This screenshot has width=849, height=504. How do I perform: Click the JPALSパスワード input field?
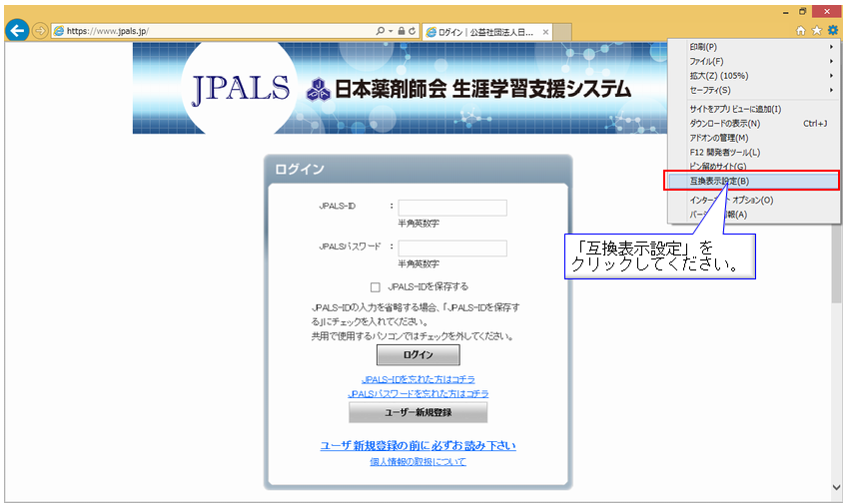452,249
